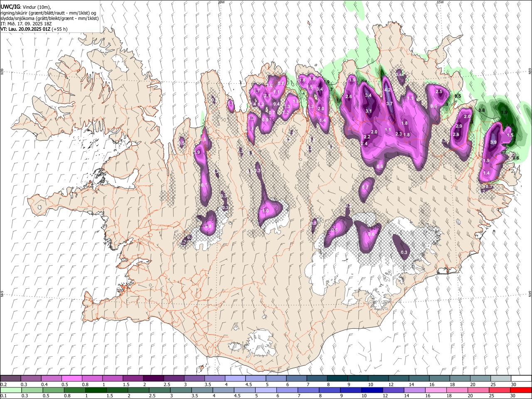
Task: Click the lavender upper swatch between 4 and 4.5
Action: tap(235, 378)
